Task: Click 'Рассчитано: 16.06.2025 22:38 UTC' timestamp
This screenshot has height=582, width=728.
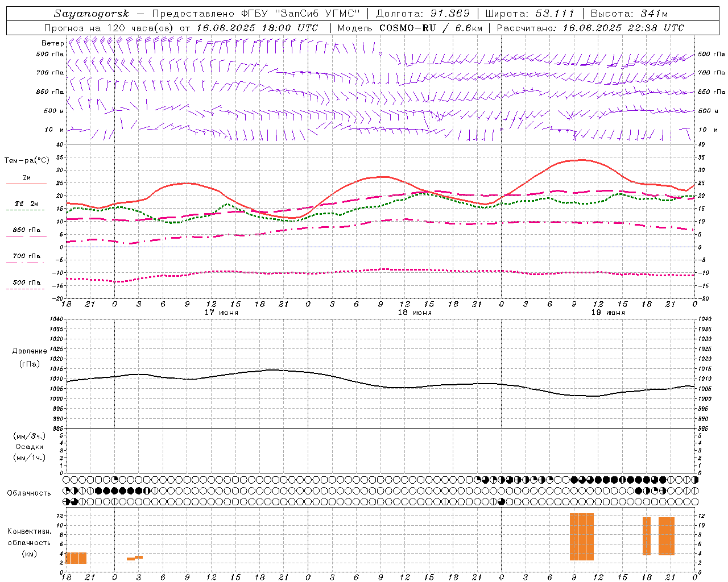Action: click(590, 28)
